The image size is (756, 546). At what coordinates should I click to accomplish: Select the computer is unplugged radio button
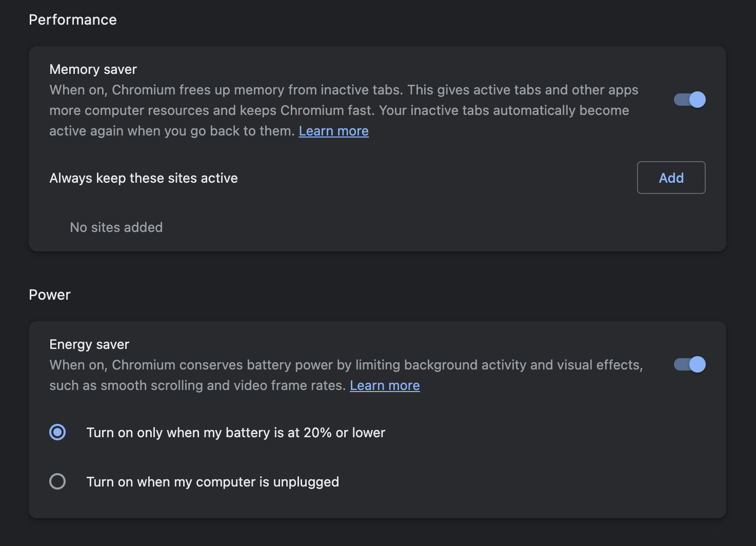tap(57, 481)
